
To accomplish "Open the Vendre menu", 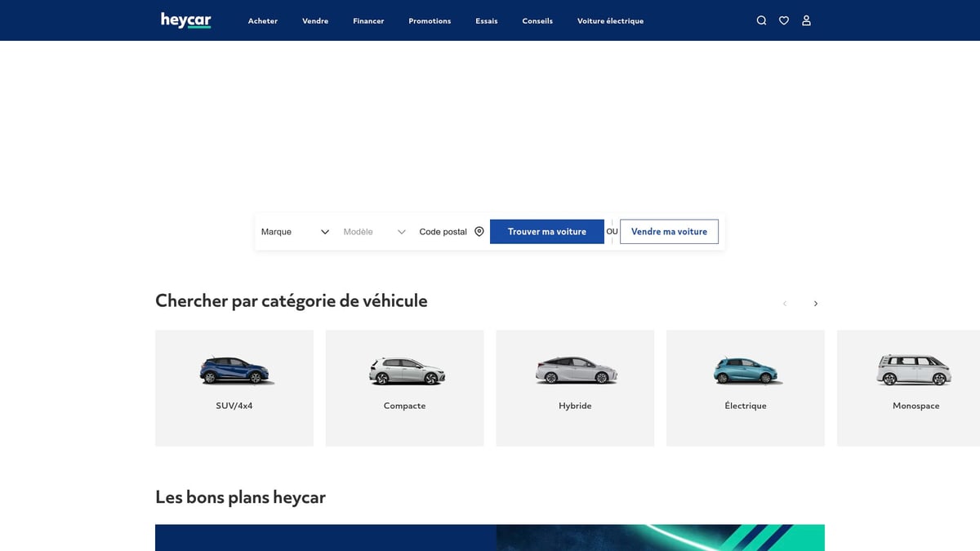I will click(x=315, y=21).
